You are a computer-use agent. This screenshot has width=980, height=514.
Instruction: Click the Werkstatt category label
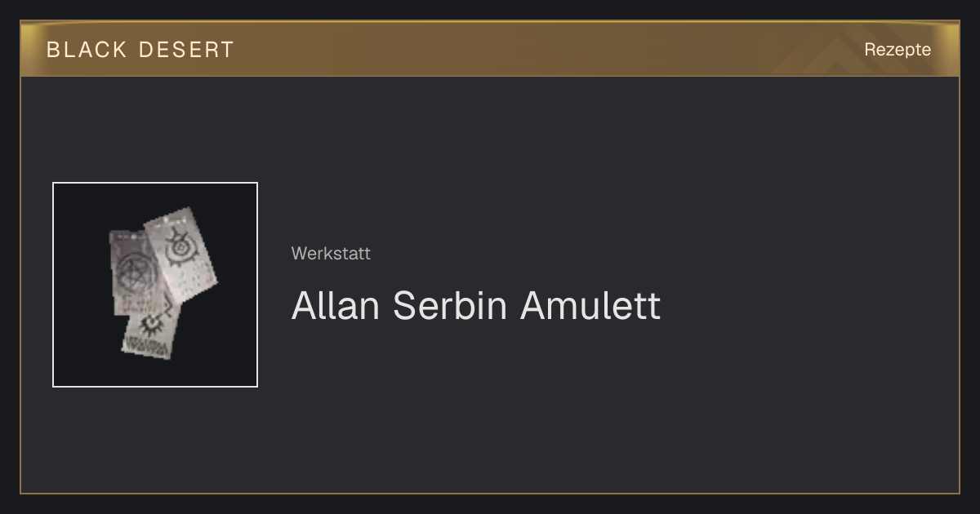pos(331,253)
